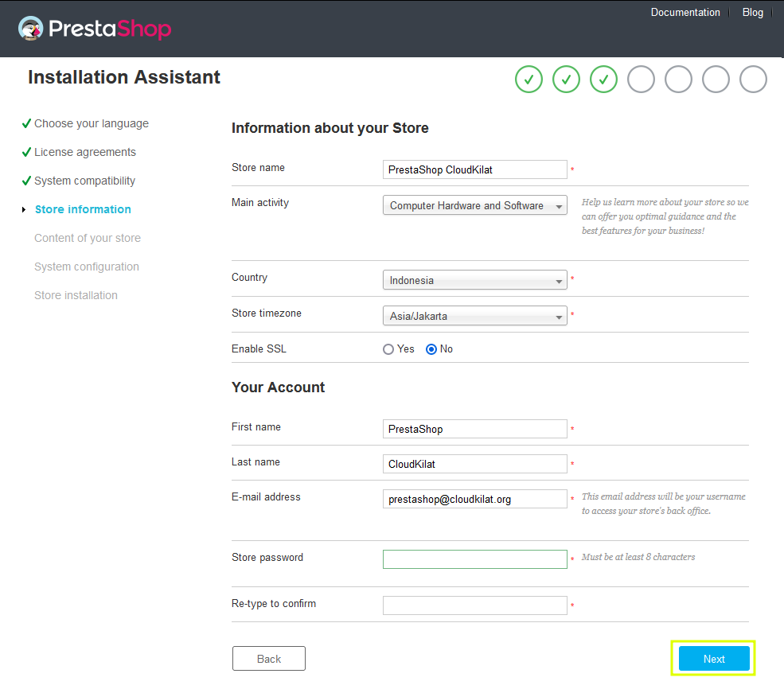Select No for Enable SSL
Screen dimensions: 784x693
click(431, 349)
